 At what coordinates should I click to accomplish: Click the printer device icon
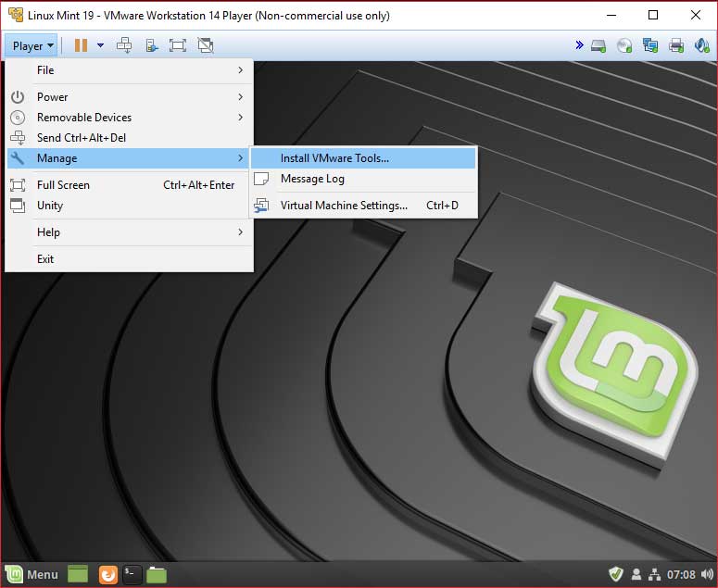676,45
